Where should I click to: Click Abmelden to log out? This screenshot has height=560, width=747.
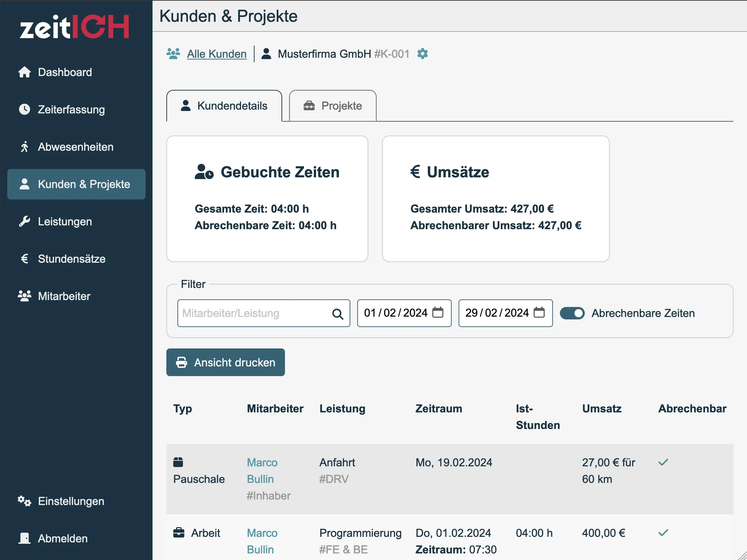point(76,539)
